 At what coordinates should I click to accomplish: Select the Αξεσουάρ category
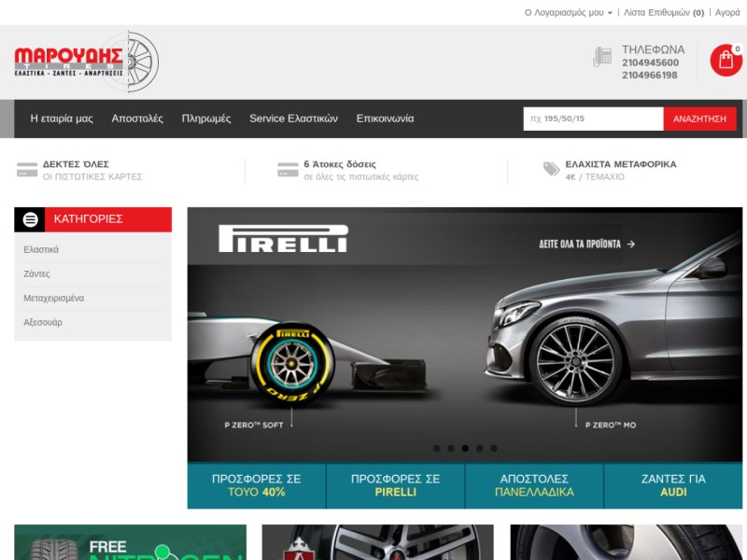[43, 322]
